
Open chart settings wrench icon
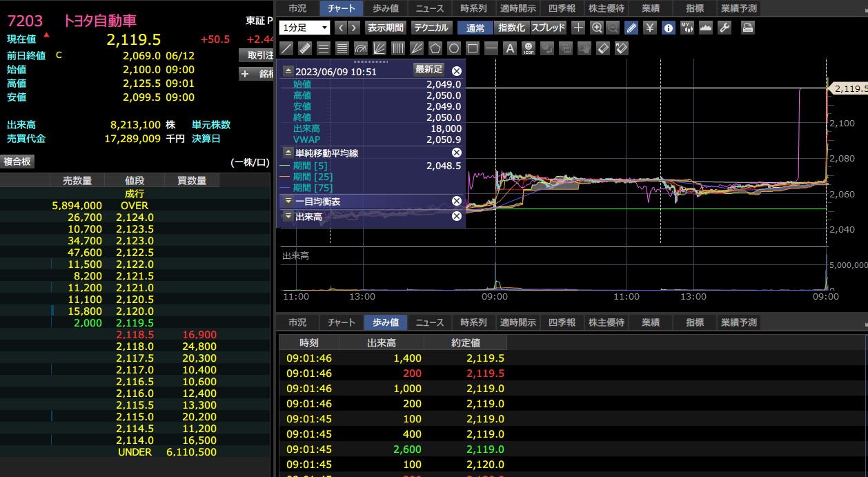724,28
